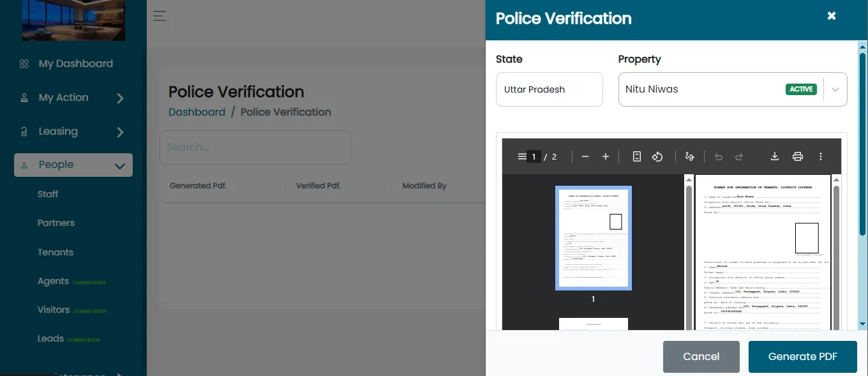Open My Dashboard in the sidebar
The width and height of the screenshot is (868, 376).
coord(75,64)
